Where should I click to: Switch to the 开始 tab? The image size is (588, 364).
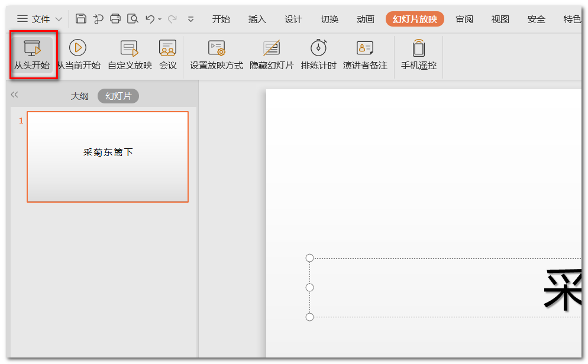pos(221,19)
